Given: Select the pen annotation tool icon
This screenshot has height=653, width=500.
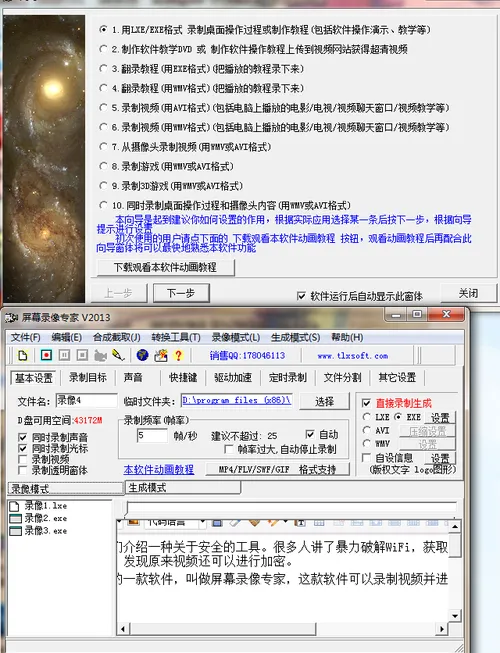Looking at the screenshot, I should [x=118, y=355].
